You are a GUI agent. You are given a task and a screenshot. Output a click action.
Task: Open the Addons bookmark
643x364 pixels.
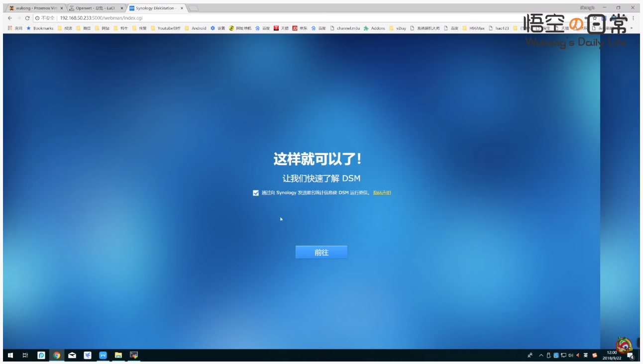pyautogui.click(x=374, y=28)
